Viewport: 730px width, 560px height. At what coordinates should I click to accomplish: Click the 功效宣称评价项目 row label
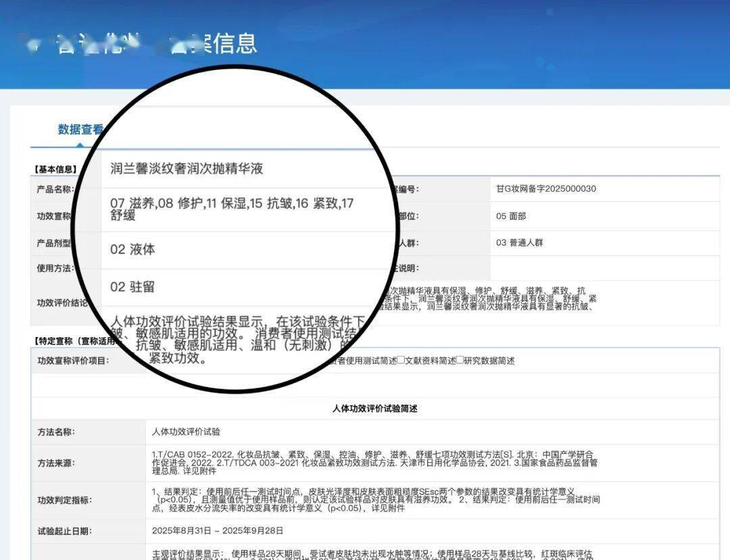(73, 361)
